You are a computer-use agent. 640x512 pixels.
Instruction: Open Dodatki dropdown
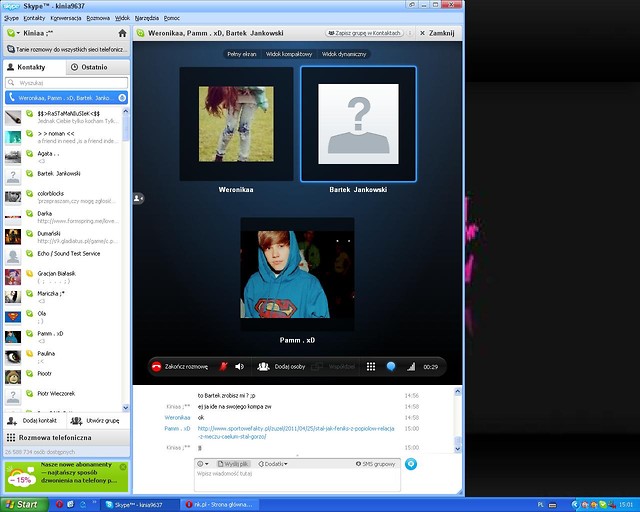point(273,464)
